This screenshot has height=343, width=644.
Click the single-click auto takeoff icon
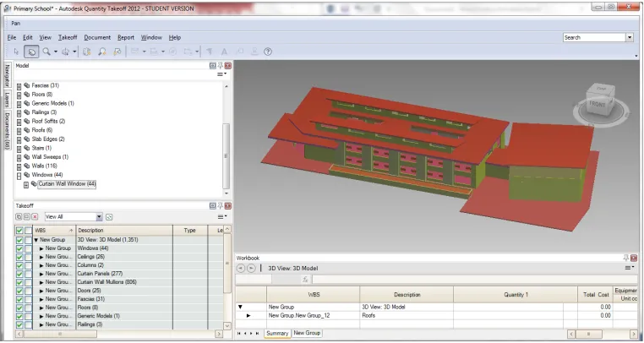[117, 52]
